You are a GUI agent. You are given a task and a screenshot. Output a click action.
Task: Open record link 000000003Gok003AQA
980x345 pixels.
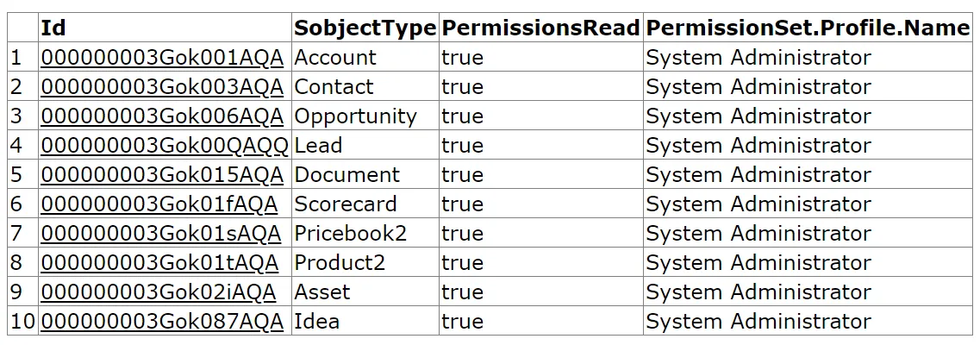click(x=162, y=87)
